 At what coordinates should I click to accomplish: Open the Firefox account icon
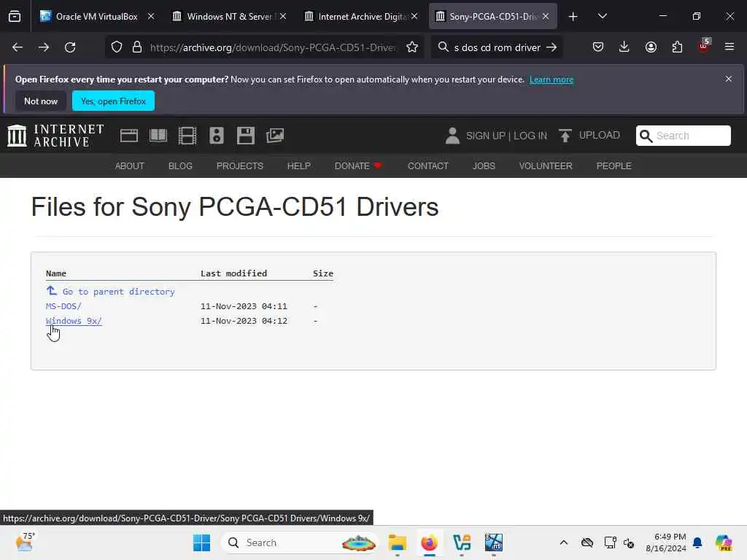click(x=651, y=47)
